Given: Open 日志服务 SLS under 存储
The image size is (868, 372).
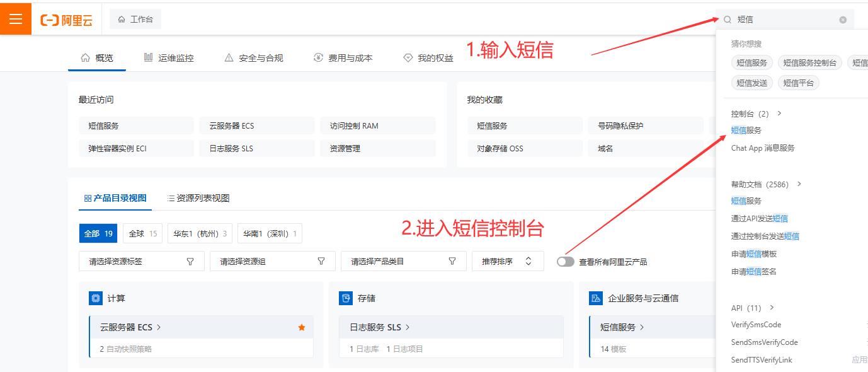Looking at the screenshot, I should pyautogui.click(x=380, y=327).
